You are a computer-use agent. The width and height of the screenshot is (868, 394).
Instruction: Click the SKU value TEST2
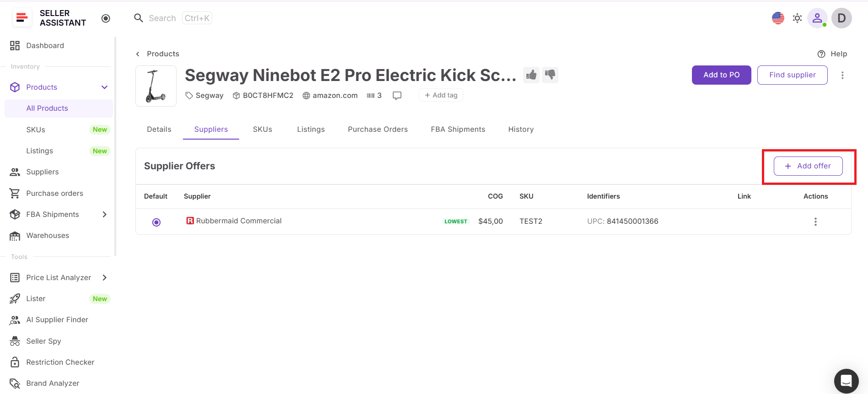pyautogui.click(x=531, y=221)
